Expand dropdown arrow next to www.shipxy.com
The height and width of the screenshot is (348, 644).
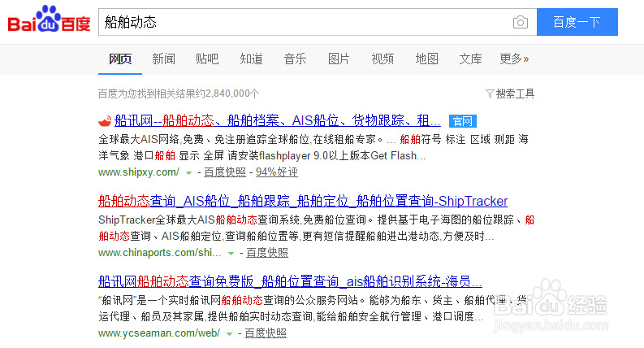point(188,172)
